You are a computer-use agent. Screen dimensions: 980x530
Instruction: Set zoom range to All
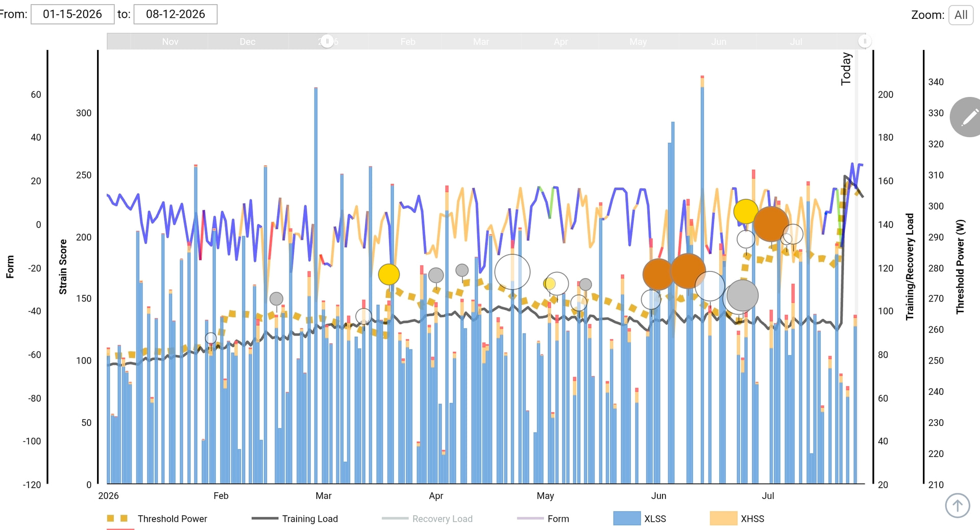tap(961, 15)
